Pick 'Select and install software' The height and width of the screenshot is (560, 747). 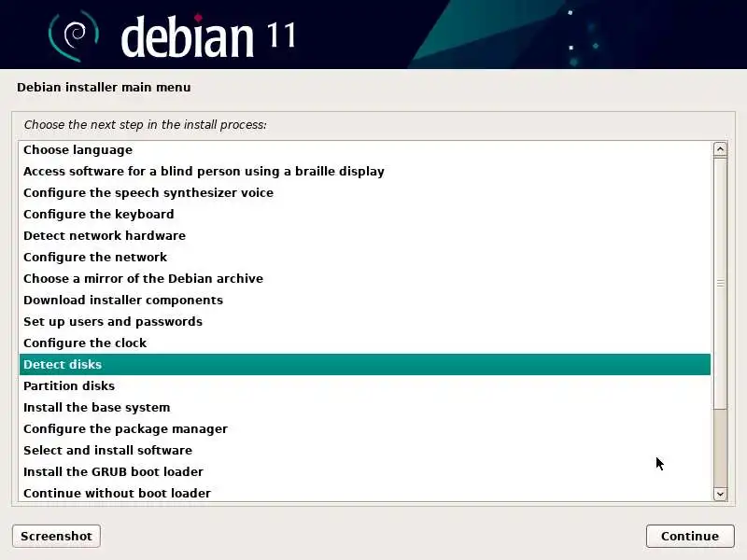coord(364,450)
